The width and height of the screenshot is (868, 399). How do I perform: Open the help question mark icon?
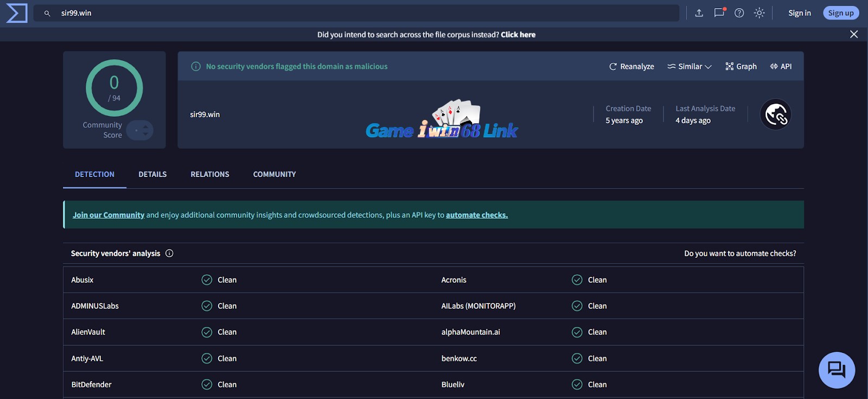[x=739, y=13]
